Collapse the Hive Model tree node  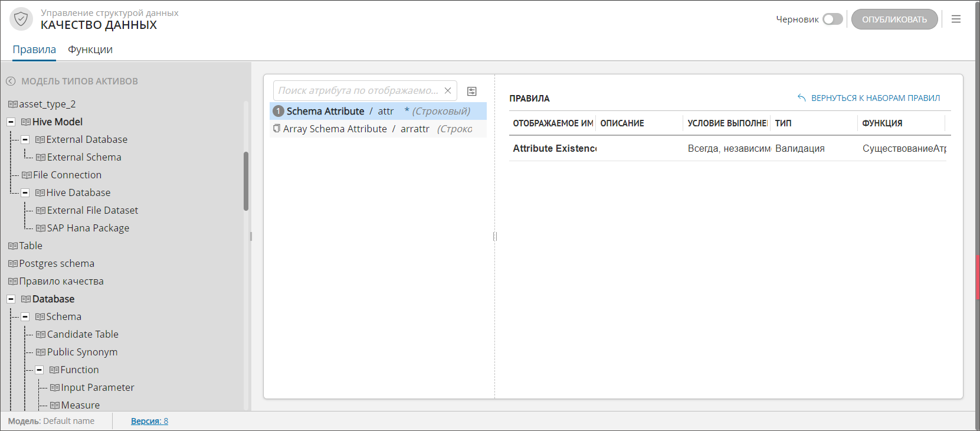(x=11, y=122)
